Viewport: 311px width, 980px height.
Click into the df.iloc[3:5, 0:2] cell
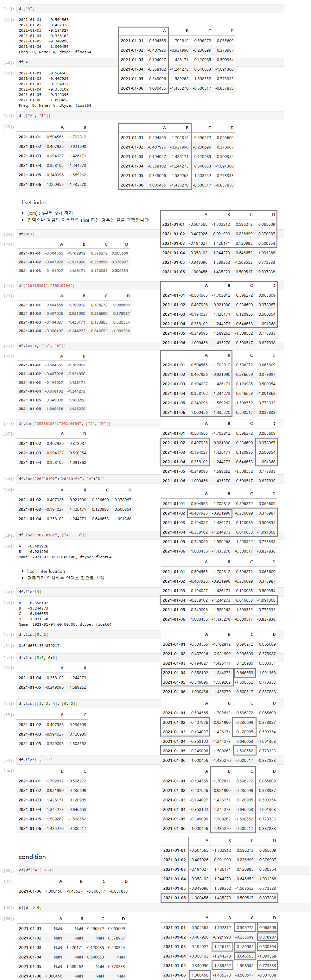88,658
